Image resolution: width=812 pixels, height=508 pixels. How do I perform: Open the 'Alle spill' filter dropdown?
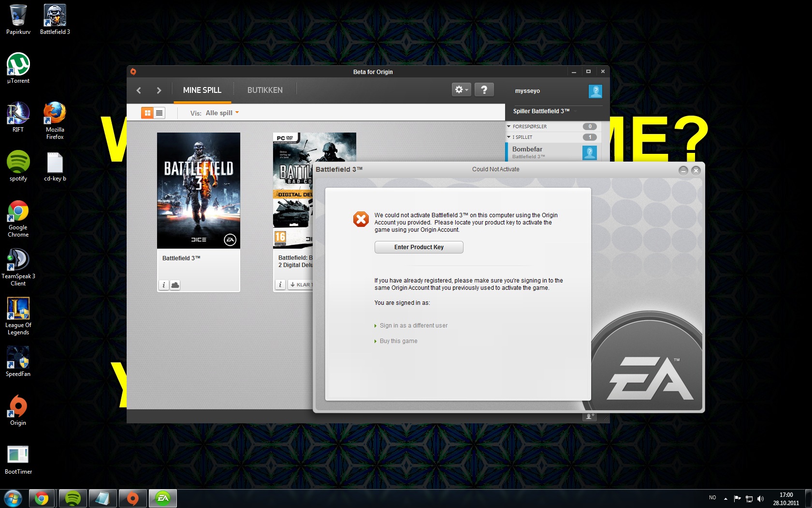(x=222, y=113)
